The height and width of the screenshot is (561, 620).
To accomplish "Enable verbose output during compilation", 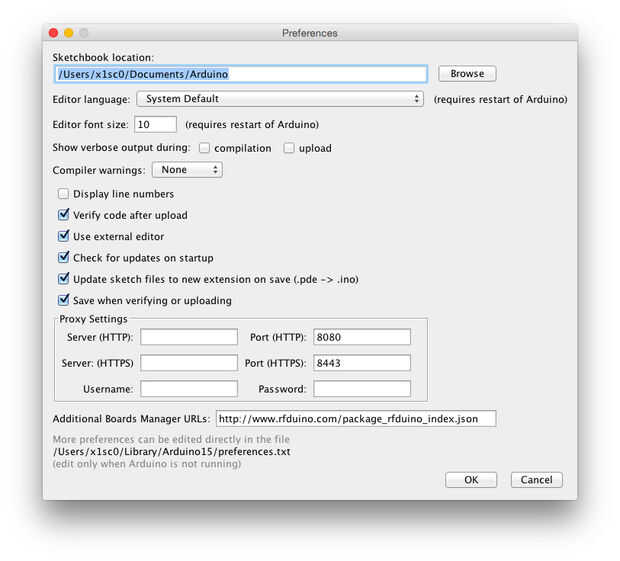I will tap(204, 148).
